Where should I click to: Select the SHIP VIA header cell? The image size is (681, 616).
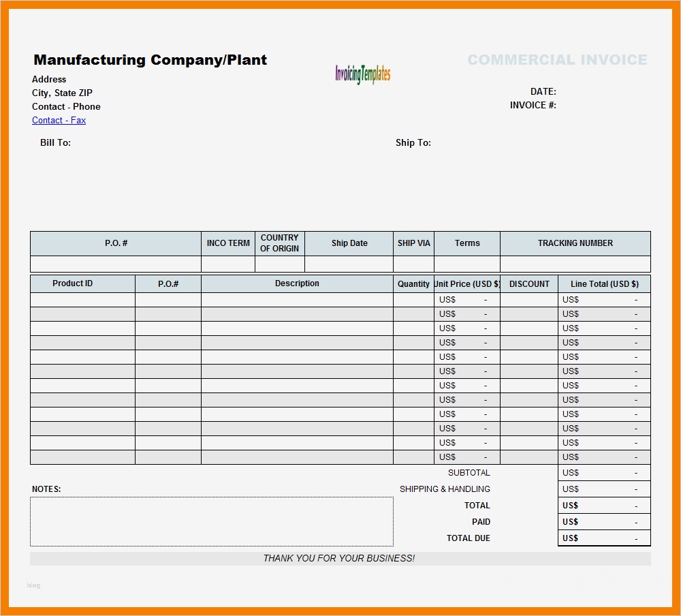(413, 243)
